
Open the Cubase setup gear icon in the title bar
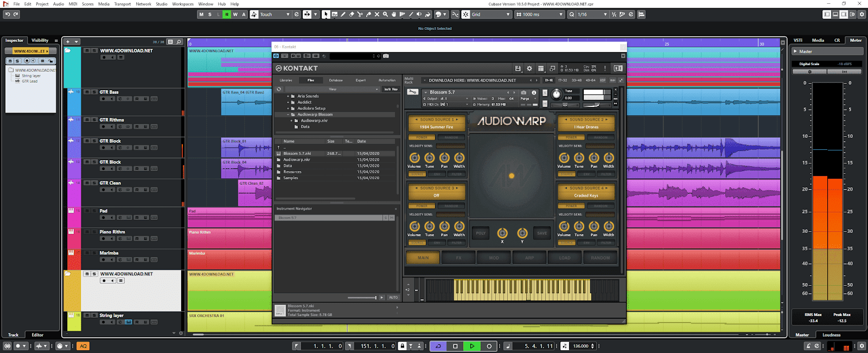(862, 15)
